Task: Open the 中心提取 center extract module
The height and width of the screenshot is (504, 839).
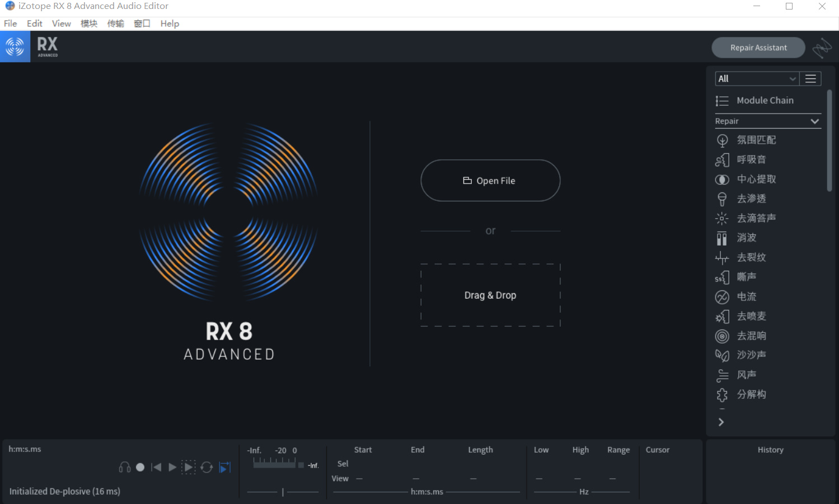Action: 746,179
